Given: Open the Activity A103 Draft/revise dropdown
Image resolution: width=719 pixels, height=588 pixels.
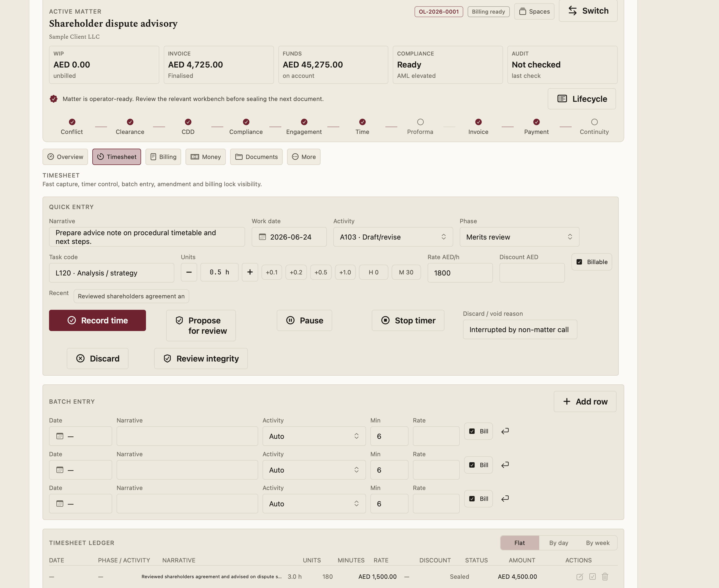Looking at the screenshot, I should coord(393,237).
